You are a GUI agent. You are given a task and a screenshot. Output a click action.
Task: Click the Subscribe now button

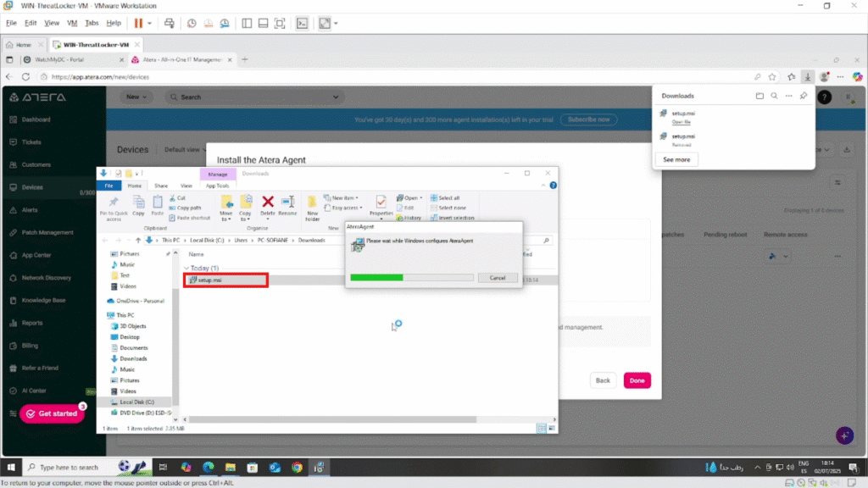(588, 119)
